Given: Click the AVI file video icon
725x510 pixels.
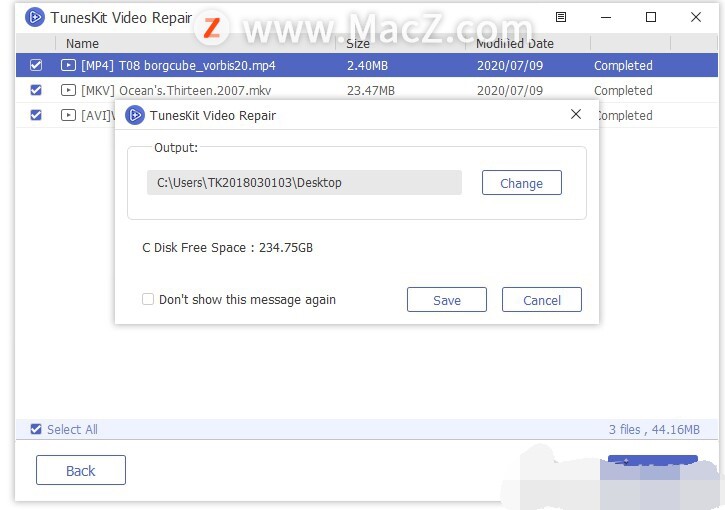Looking at the screenshot, I should [x=68, y=115].
